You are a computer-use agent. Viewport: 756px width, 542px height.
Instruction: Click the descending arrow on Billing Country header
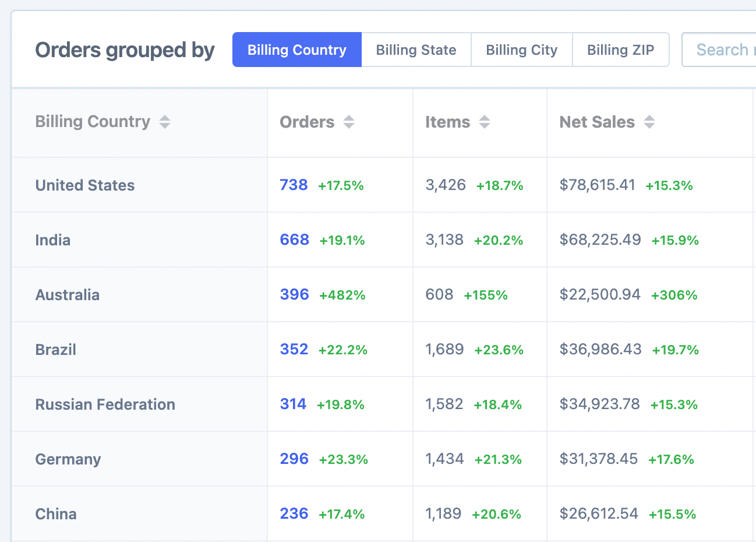pos(165,125)
